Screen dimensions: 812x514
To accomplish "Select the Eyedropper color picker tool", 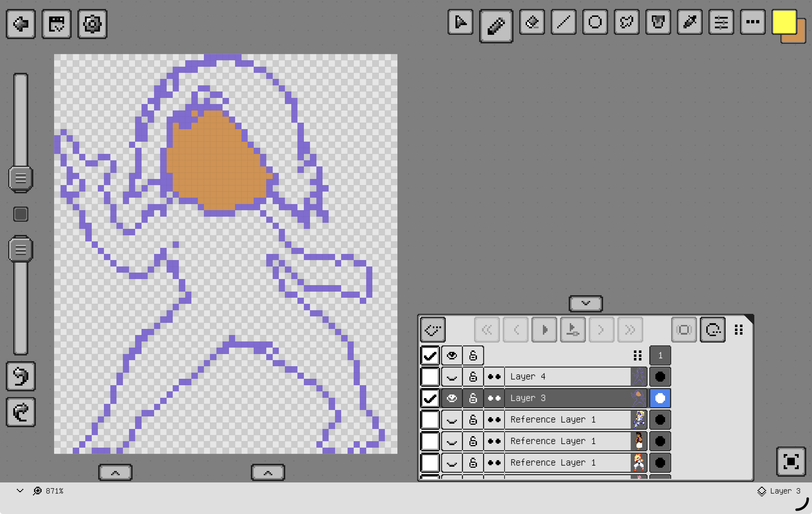I will 689,23.
